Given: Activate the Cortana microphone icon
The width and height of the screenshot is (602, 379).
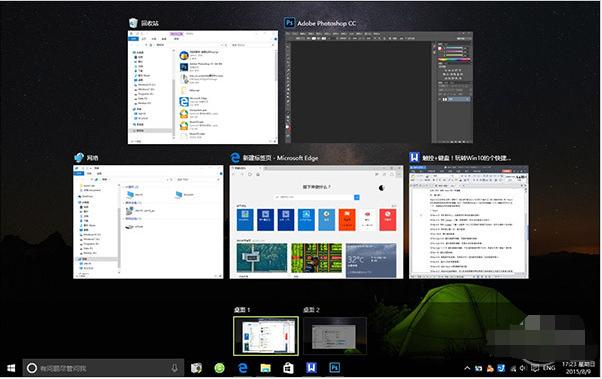Looking at the screenshot, I should click(x=175, y=368).
